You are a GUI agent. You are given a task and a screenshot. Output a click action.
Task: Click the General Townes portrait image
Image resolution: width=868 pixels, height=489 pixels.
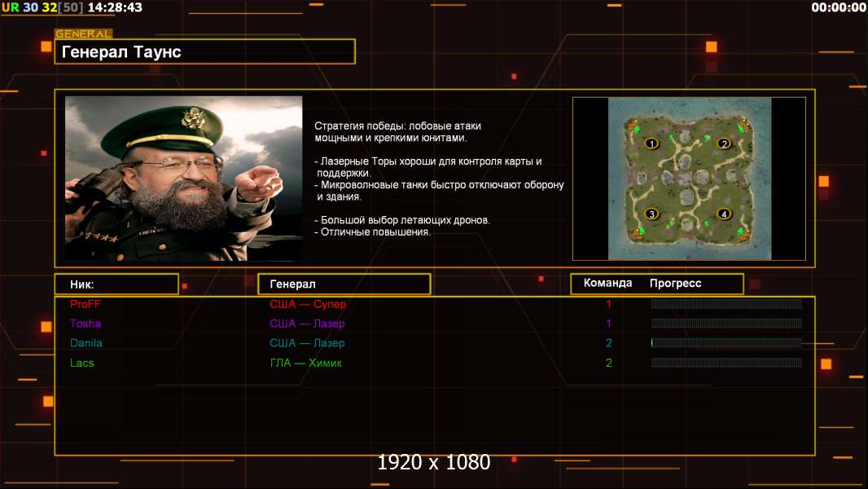[x=184, y=178]
